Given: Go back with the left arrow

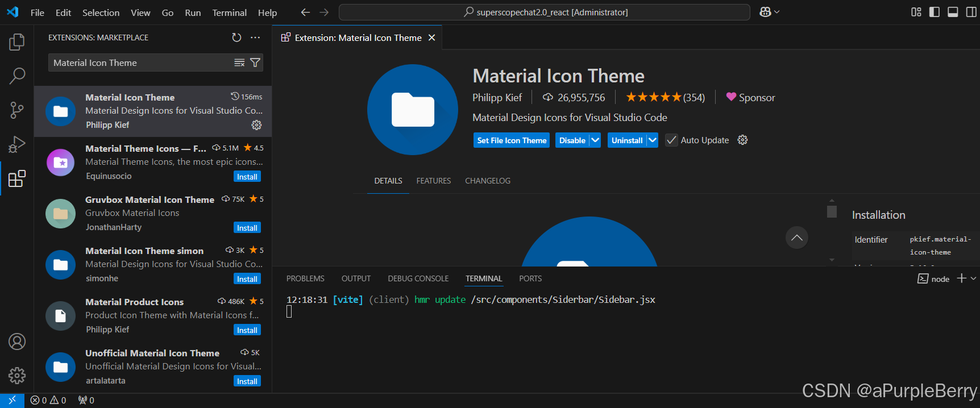Looking at the screenshot, I should coord(305,12).
